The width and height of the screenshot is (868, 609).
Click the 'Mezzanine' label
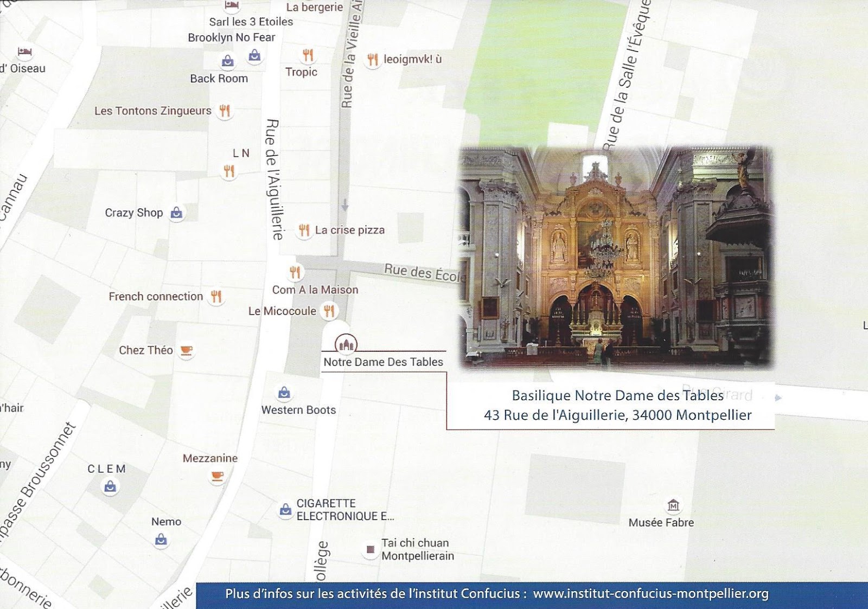(x=210, y=458)
